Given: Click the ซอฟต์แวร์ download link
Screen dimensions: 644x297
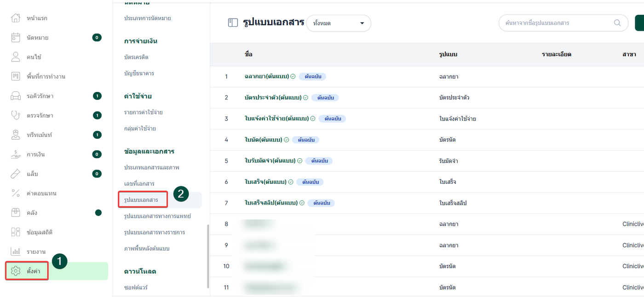Looking at the screenshot, I should pyautogui.click(x=136, y=287).
